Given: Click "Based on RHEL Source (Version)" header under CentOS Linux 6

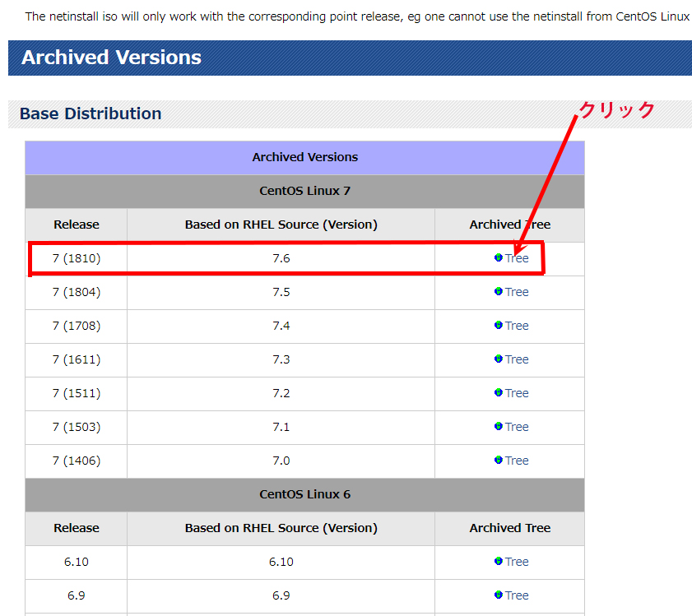Looking at the screenshot, I should (x=281, y=528).
